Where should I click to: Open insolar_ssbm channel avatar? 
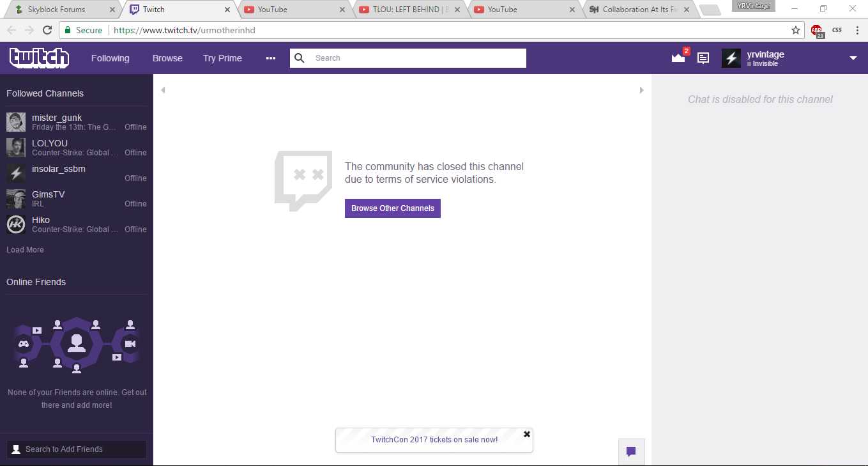click(16, 173)
